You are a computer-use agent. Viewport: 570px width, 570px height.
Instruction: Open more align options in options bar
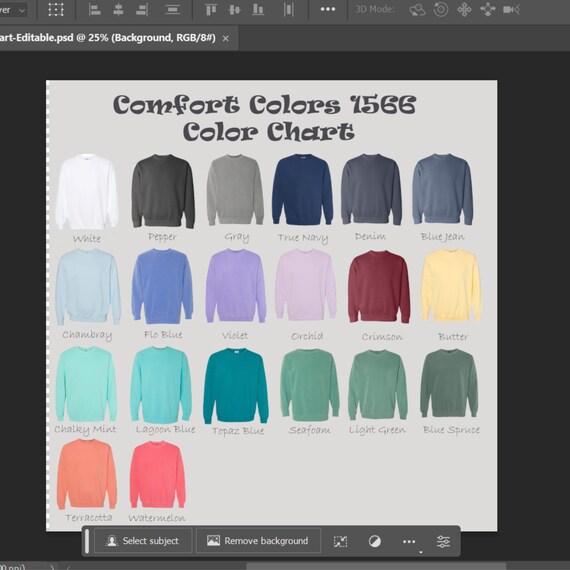tap(328, 9)
